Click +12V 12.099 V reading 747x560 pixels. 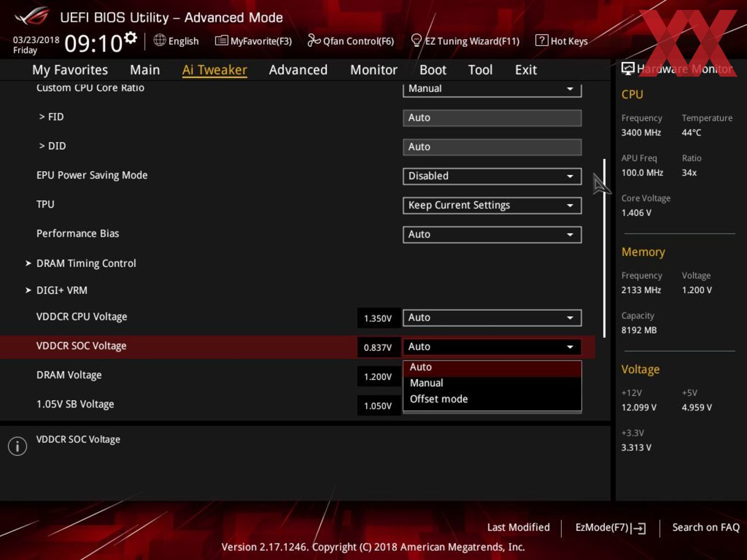[x=639, y=407]
